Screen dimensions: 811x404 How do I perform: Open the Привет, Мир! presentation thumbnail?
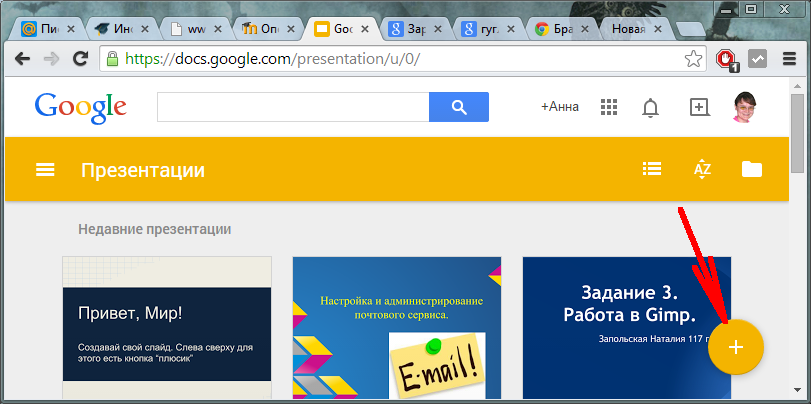167,327
